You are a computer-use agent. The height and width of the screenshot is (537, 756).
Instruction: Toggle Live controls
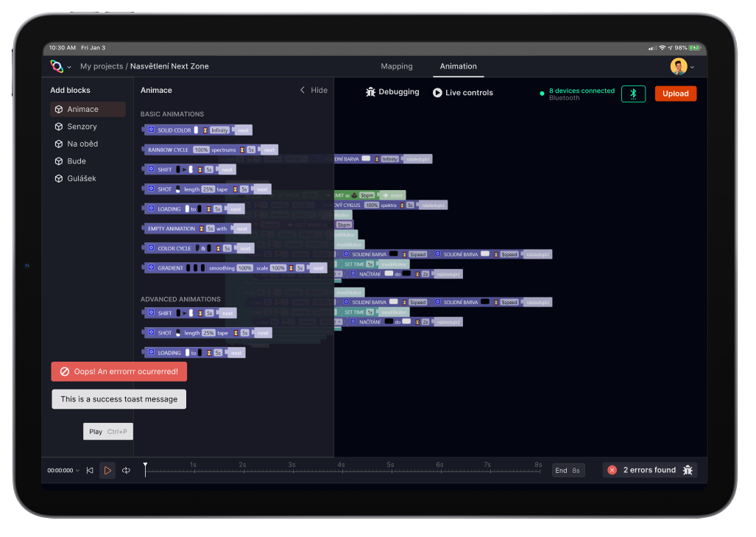pos(463,93)
